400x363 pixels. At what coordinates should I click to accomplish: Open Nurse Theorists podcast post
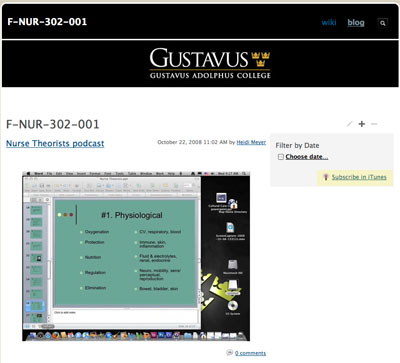[55, 143]
